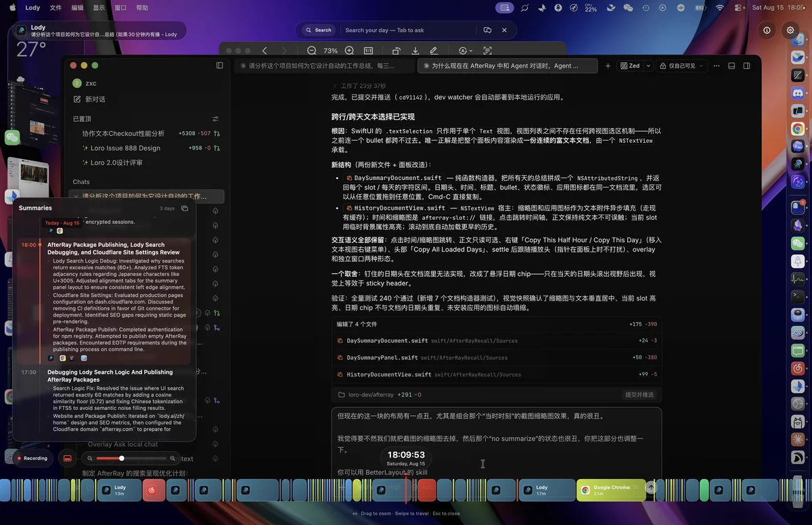The width and height of the screenshot is (812, 525).
Task: Open the 编辑 menu in menu bar
Action: [77, 8]
